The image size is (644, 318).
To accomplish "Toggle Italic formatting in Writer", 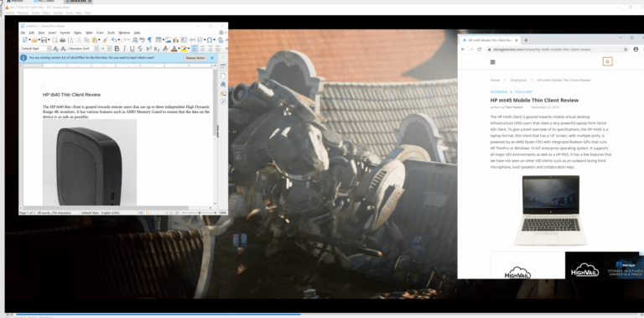I will 124,49.
